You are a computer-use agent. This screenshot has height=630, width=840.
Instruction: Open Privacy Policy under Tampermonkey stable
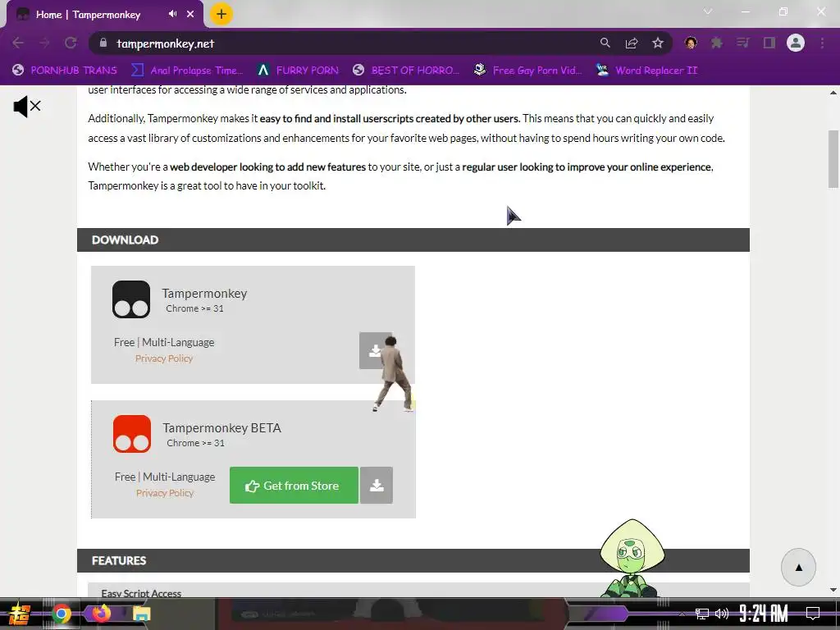click(164, 358)
